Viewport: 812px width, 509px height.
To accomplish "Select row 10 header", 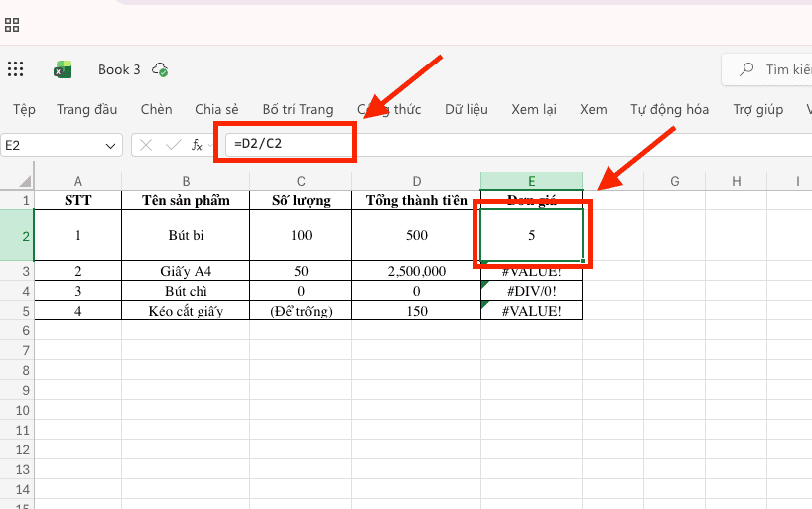I will pyautogui.click(x=17, y=410).
